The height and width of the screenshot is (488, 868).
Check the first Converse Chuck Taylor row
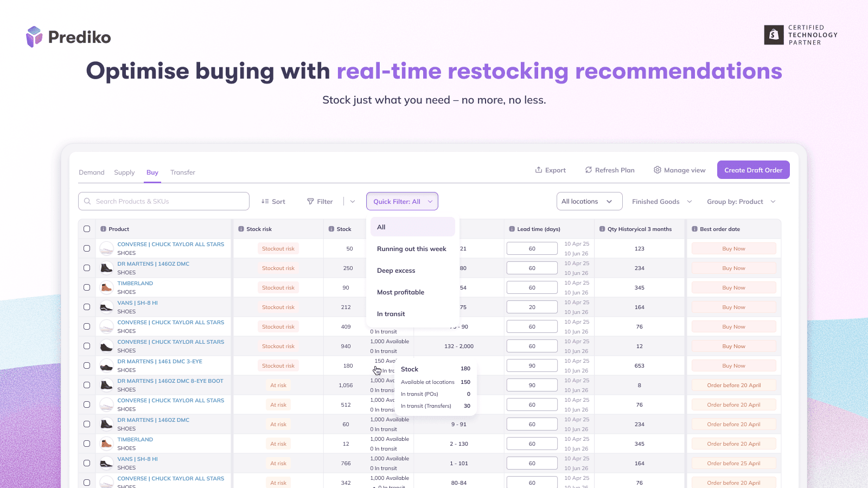click(x=87, y=248)
